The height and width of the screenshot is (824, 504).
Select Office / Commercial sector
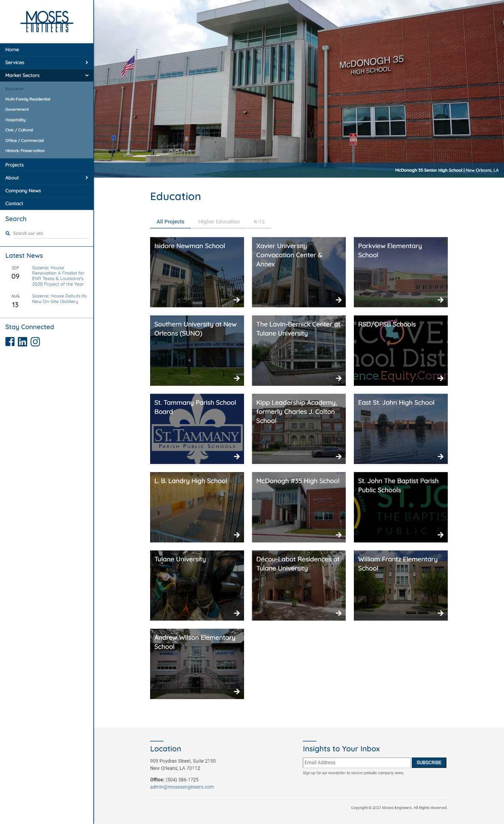pos(24,140)
